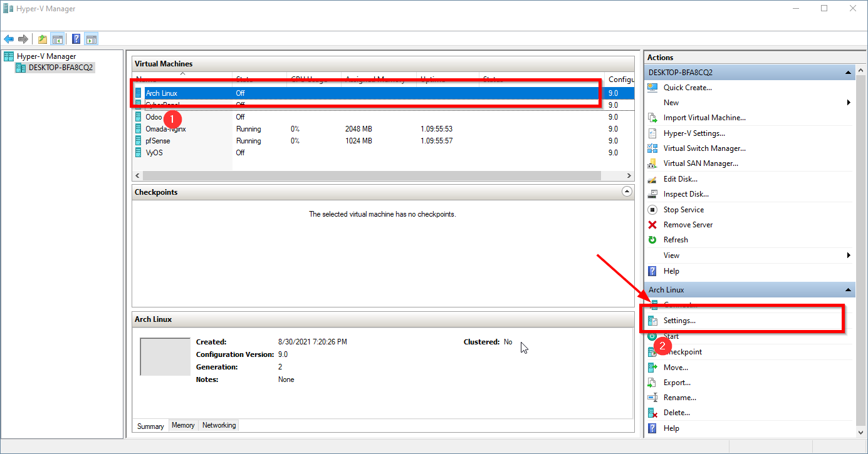Click the Configuration version column header

pyautogui.click(x=620, y=80)
